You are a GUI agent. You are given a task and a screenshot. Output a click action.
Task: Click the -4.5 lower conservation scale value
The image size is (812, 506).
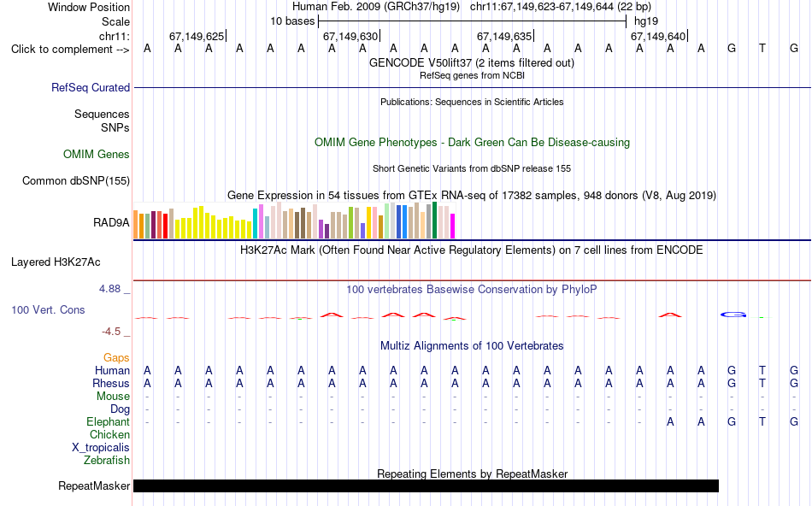tap(111, 332)
